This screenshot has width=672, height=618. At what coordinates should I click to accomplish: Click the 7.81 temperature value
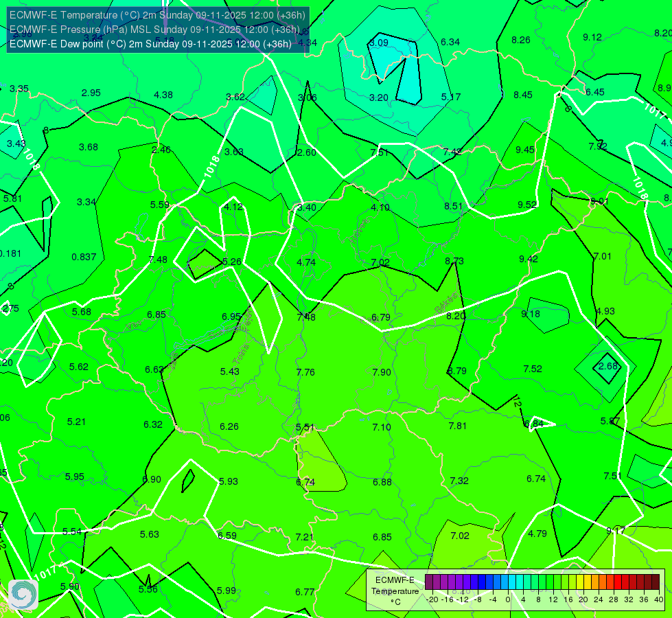pyautogui.click(x=458, y=426)
